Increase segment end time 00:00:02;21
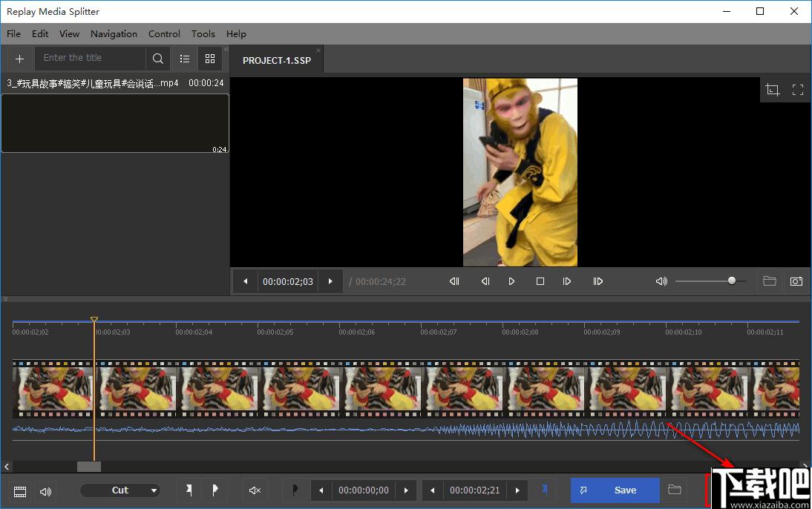Image resolution: width=812 pixels, height=509 pixels. point(517,490)
